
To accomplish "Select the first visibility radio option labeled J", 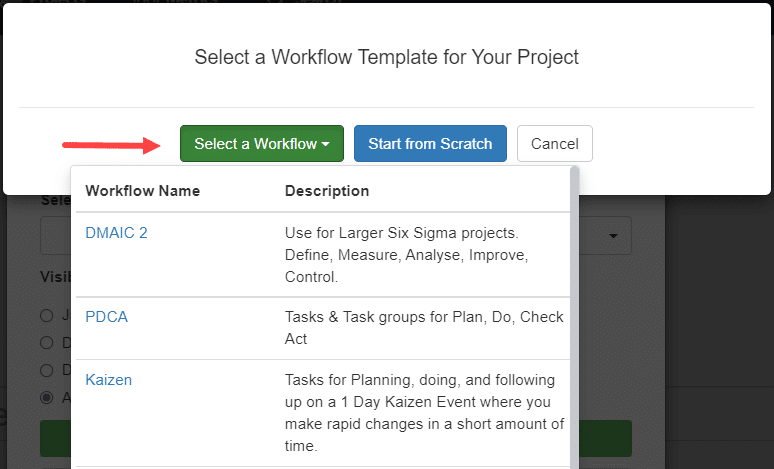I will point(47,316).
